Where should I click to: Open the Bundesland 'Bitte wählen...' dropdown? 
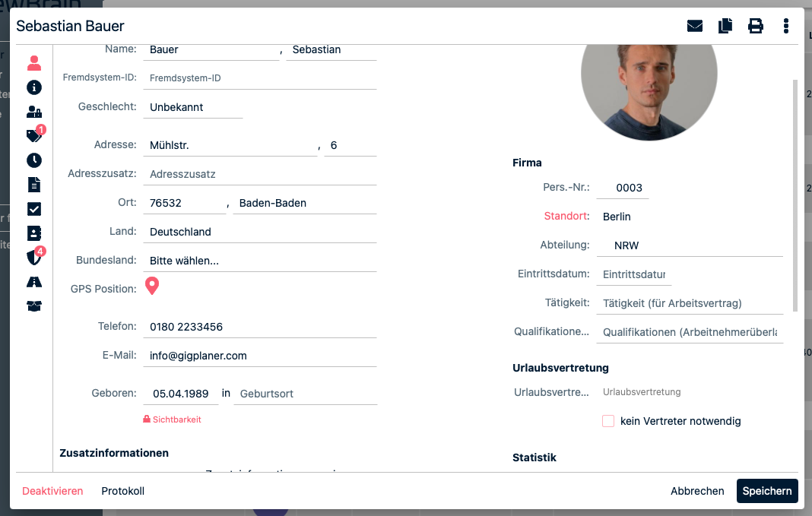[x=259, y=261]
